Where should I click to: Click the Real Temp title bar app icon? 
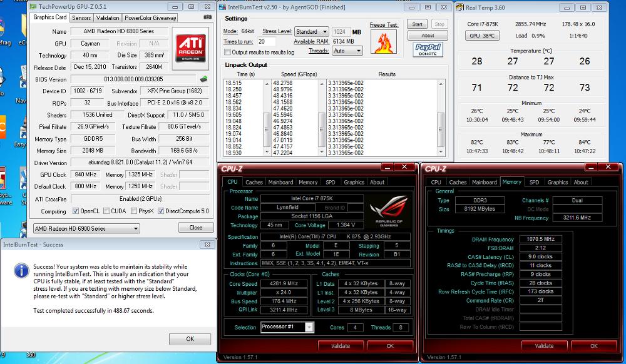[x=460, y=7]
